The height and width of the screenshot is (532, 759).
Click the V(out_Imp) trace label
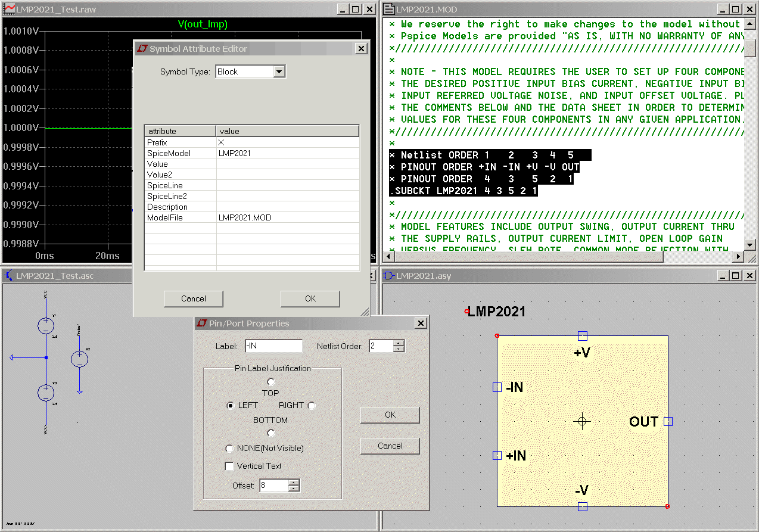203,24
